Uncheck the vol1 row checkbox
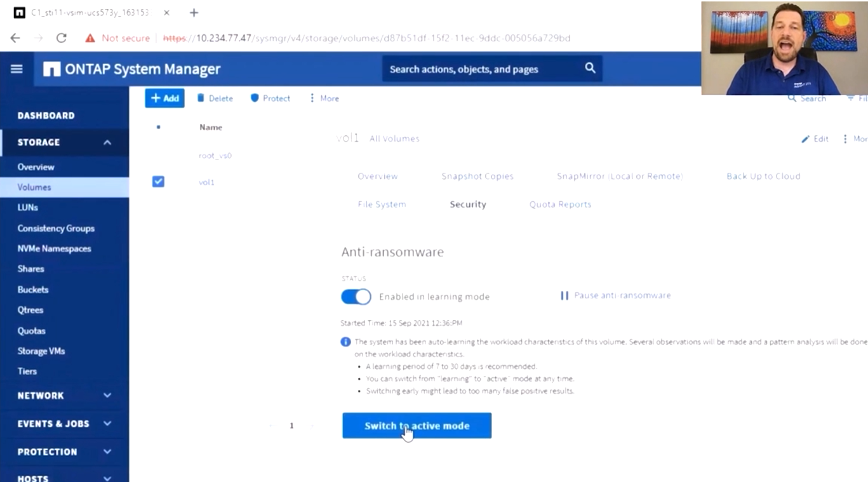 click(158, 182)
